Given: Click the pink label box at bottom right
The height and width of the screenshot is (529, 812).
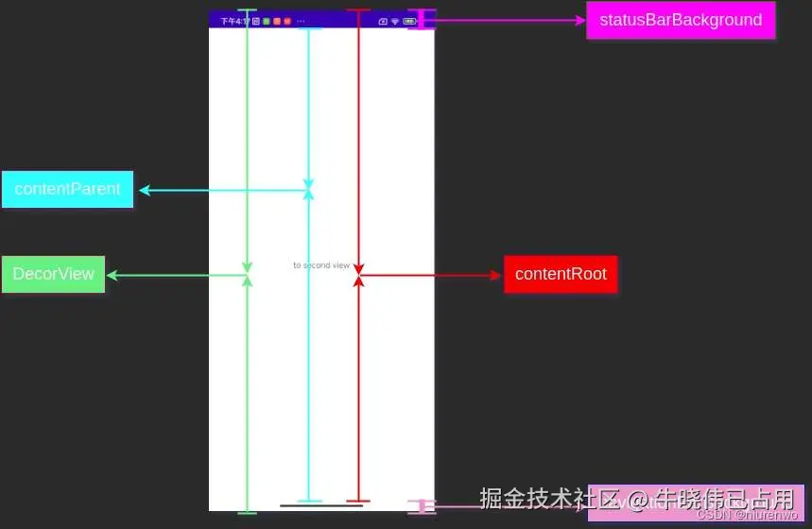Looking at the screenshot, I should [696, 503].
